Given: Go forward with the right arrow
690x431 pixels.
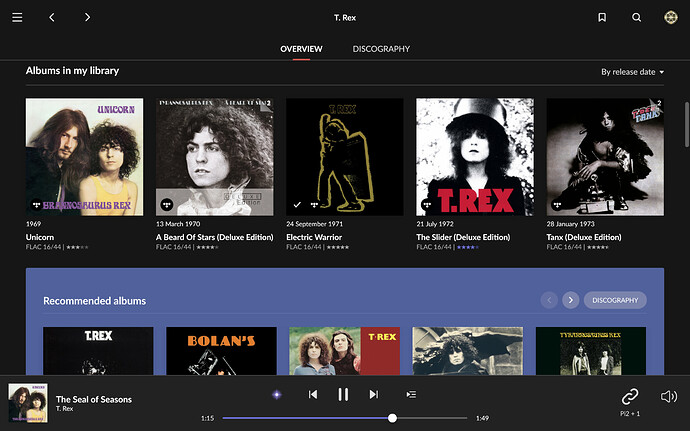Looking at the screenshot, I should pos(87,17).
